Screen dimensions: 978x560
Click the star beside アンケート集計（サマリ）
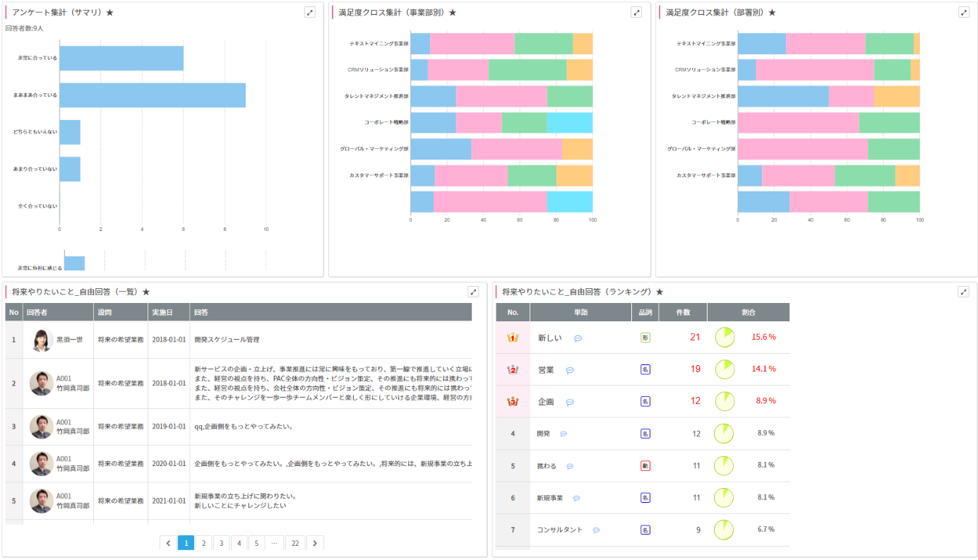tap(109, 13)
